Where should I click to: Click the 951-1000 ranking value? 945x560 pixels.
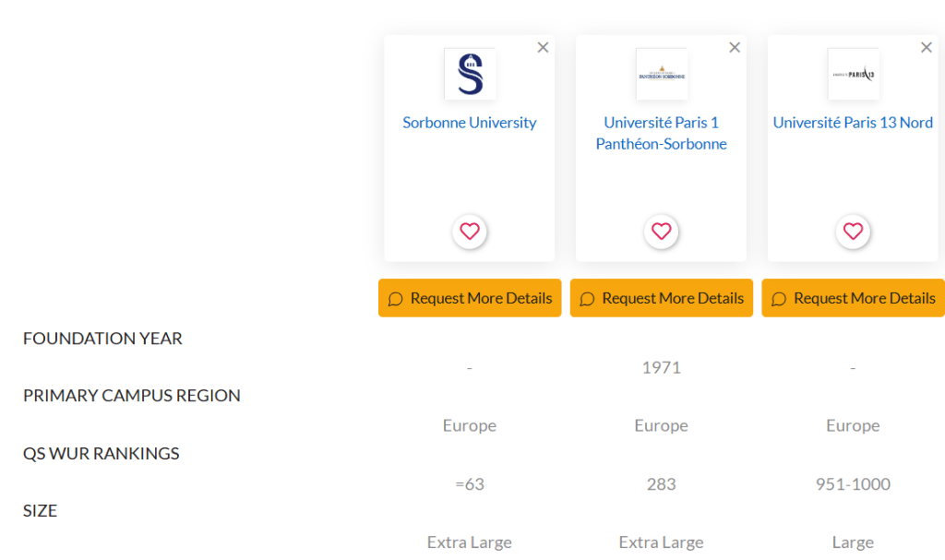point(854,484)
